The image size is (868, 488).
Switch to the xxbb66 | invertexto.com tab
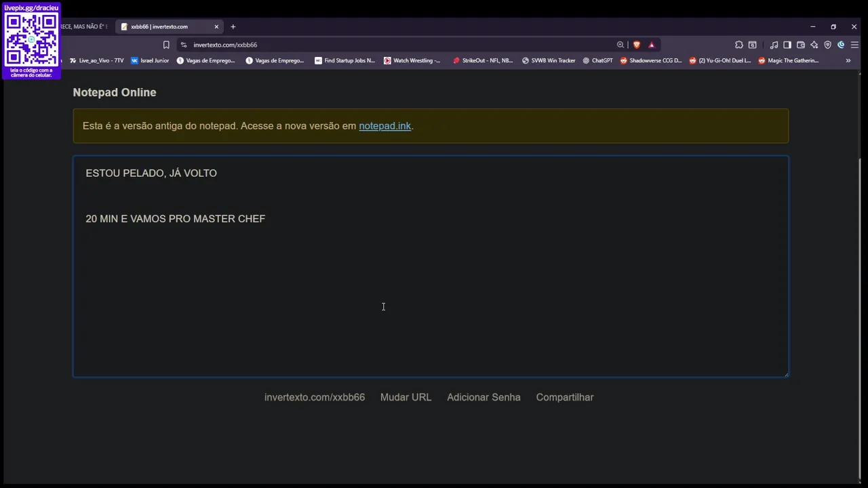170,26
